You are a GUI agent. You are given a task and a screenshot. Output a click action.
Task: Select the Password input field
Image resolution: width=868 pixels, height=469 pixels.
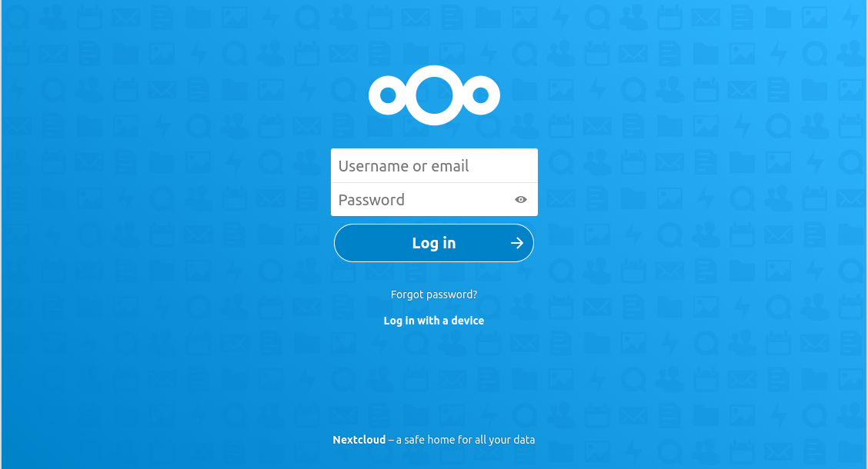click(434, 200)
